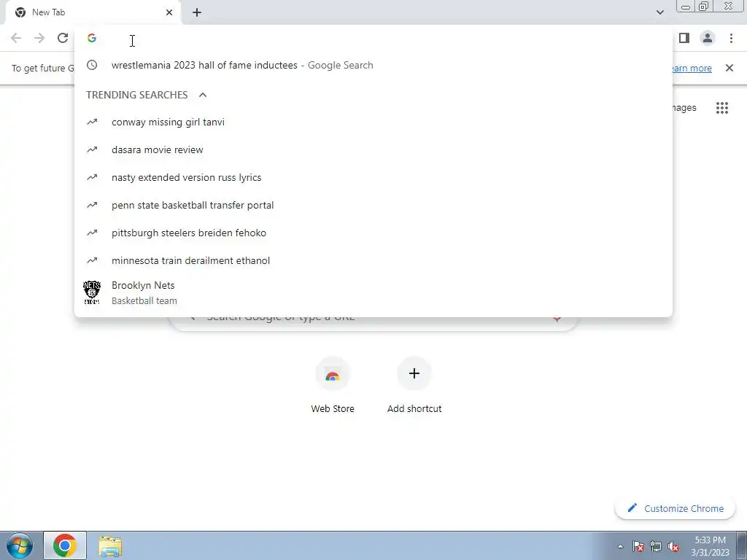Click the Google logo in the address bar
This screenshot has height=560, width=747.
click(92, 38)
